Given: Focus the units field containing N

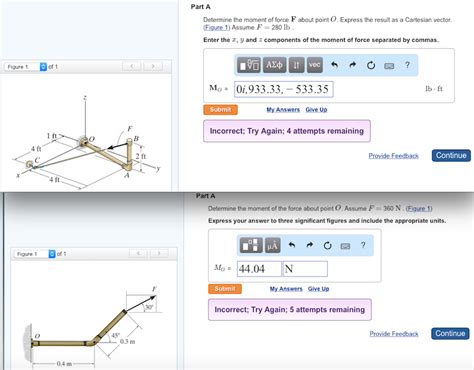Looking at the screenshot, I should [305, 269].
